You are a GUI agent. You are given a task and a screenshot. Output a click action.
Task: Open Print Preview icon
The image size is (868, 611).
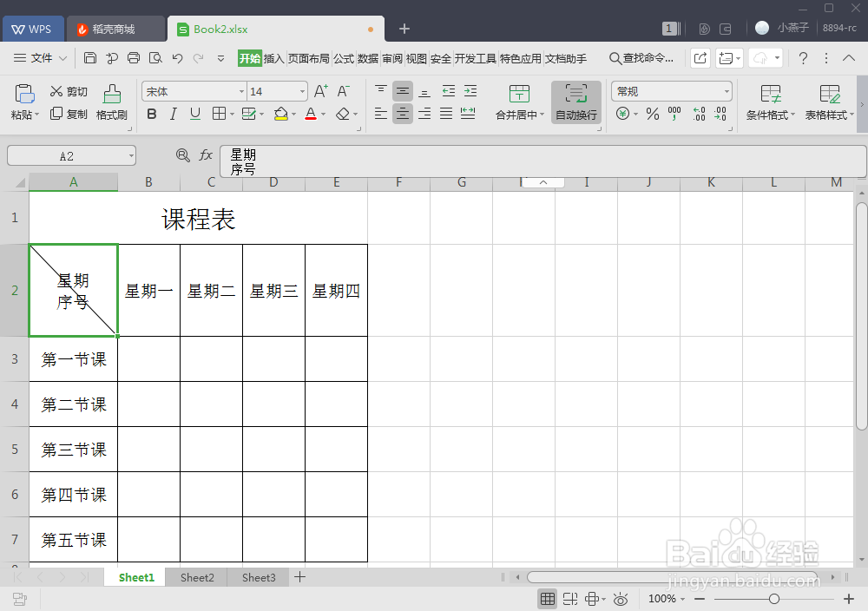click(155, 58)
